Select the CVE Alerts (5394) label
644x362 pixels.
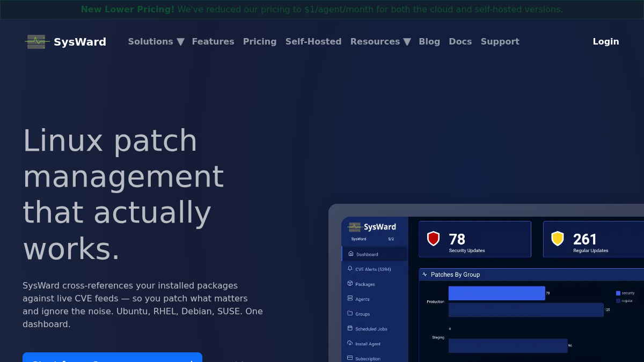373,269
